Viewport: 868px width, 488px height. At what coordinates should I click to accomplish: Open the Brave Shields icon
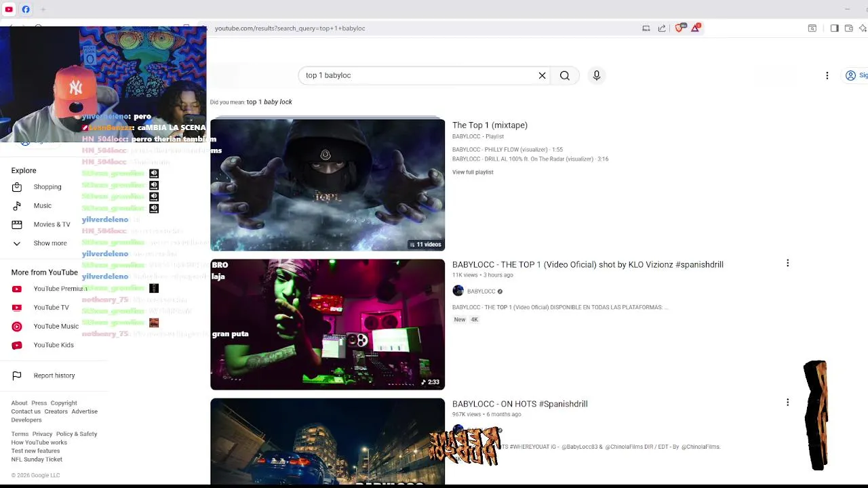(679, 28)
